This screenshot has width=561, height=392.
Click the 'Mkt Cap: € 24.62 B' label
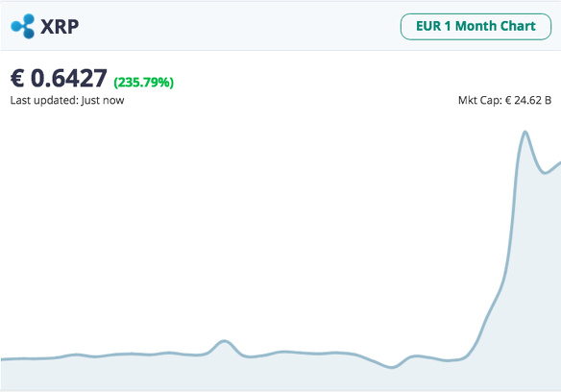pyautogui.click(x=504, y=100)
